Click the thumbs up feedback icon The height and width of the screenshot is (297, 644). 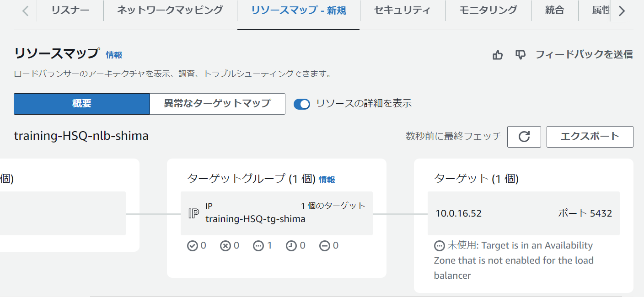(x=498, y=55)
